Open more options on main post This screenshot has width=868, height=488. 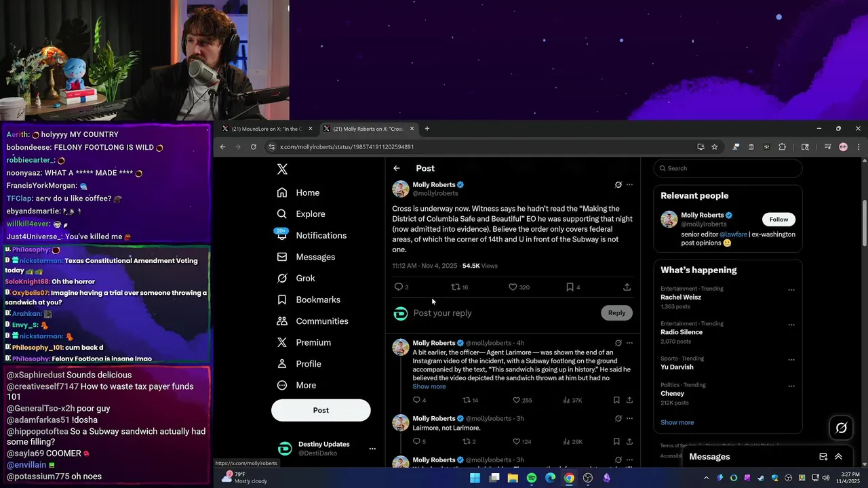[629, 184]
